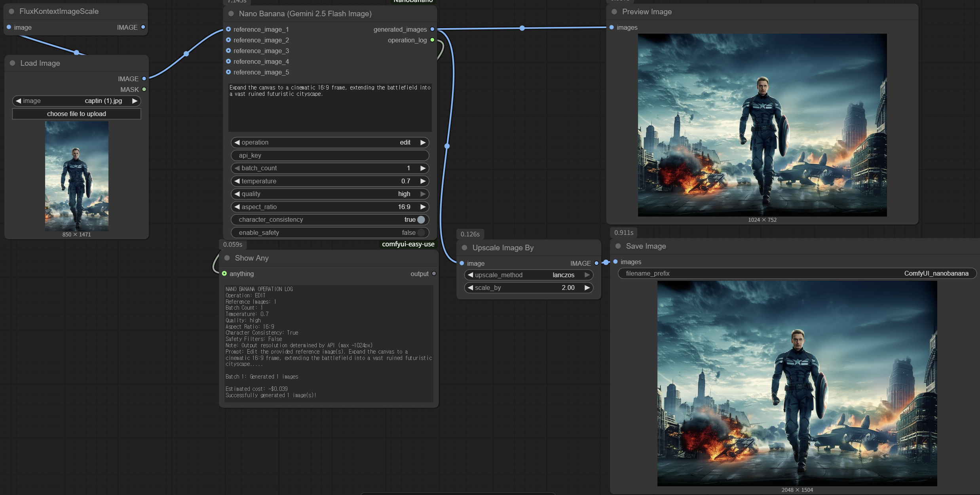The width and height of the screenshot is (980, 495).
Task: Click the choose file to upload button
Action: click(x=76, y=114)
